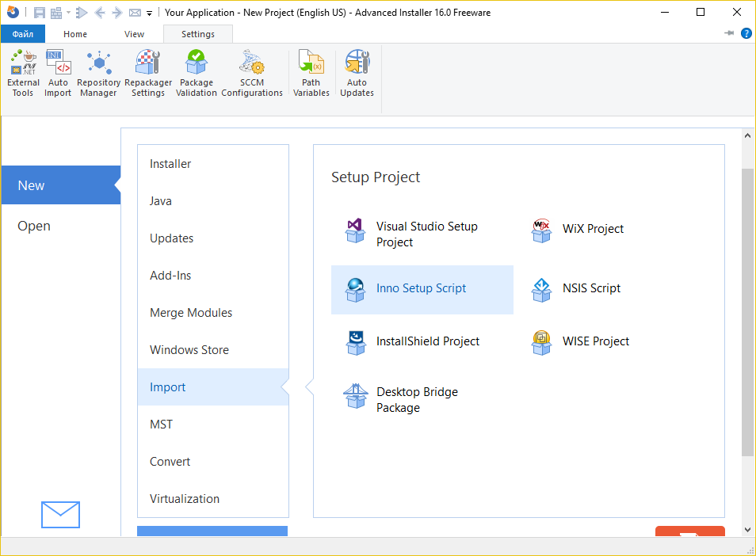The height and width of the screenshot is (556, 756).
Task: Click the vertical scrollbar thumb
Action: (x=748, y=312)
